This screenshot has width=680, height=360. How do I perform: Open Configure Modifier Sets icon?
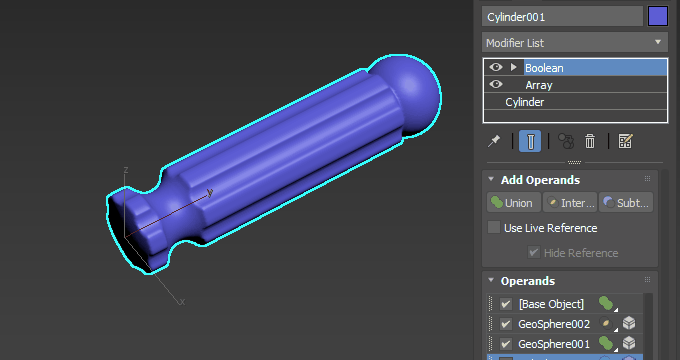625,141
